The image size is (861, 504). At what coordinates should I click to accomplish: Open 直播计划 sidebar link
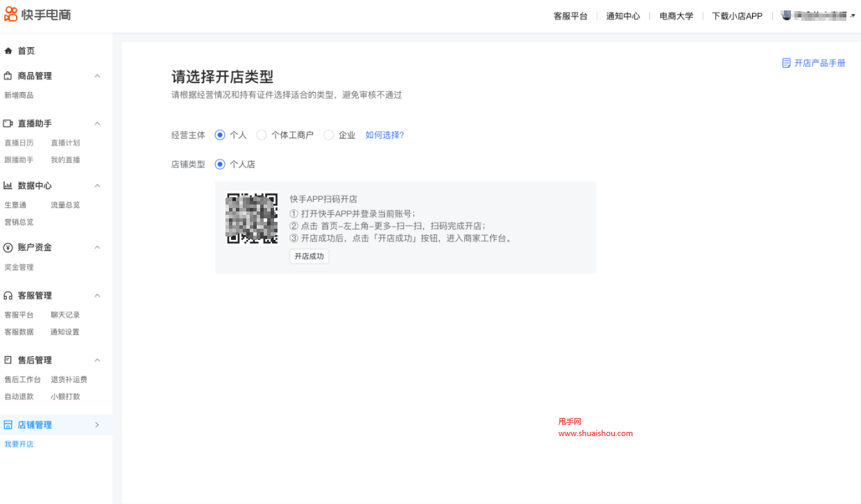[65, 143]
